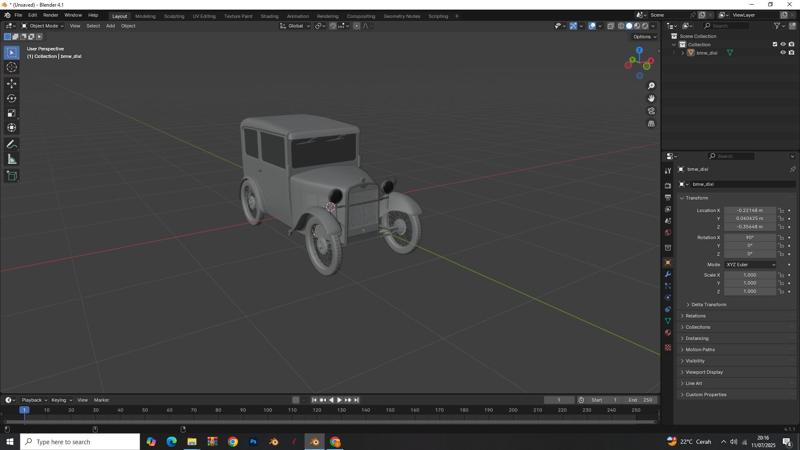
Task: Hide bmw_dixi object with eye icon
Action: coord(783,52)
